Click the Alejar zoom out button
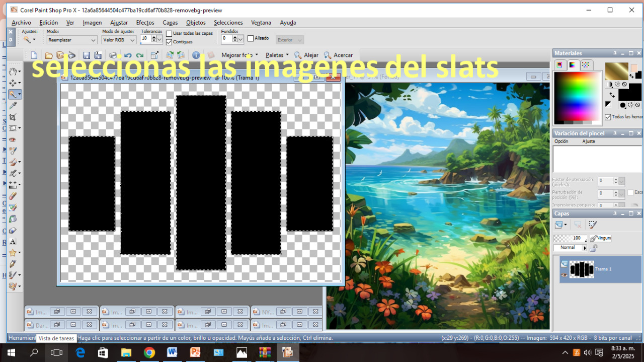This screenshot has width=644, height=362. pos(306,55)
